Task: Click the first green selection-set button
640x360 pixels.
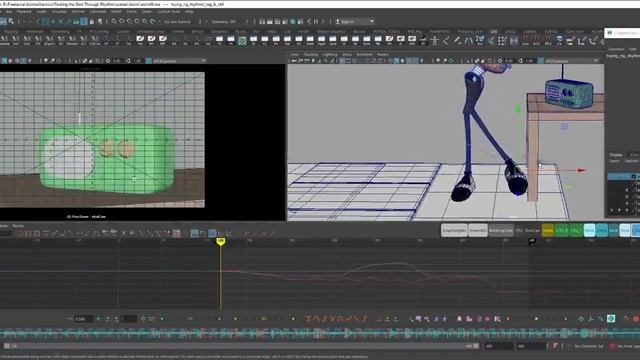Action: (562, 231)
